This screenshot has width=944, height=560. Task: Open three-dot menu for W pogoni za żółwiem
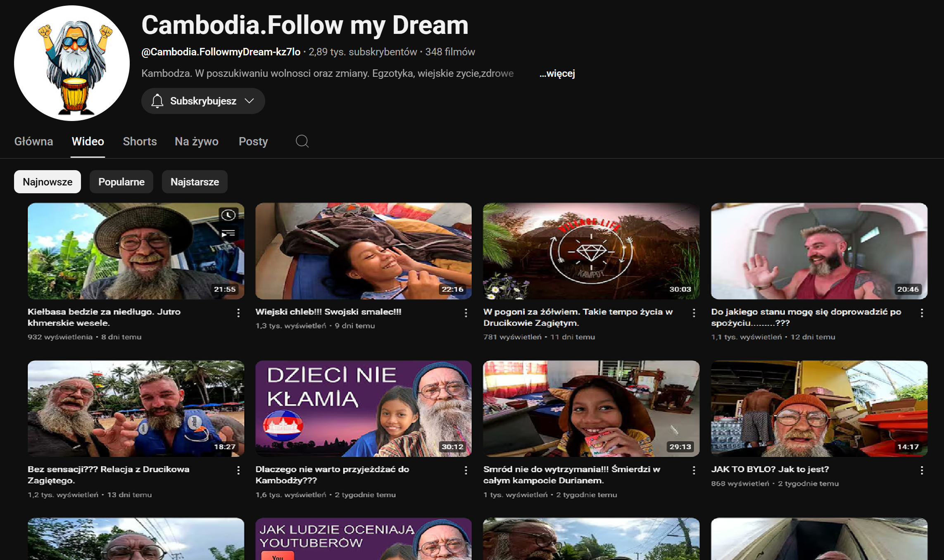pyautogui.click(x=694, y=313)
